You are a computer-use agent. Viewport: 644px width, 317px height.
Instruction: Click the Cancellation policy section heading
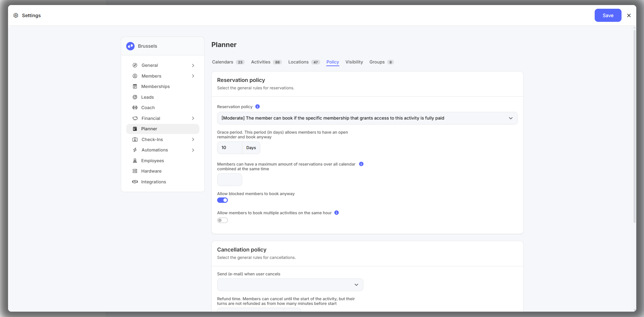pyautogui.click(x=242, y=250)
